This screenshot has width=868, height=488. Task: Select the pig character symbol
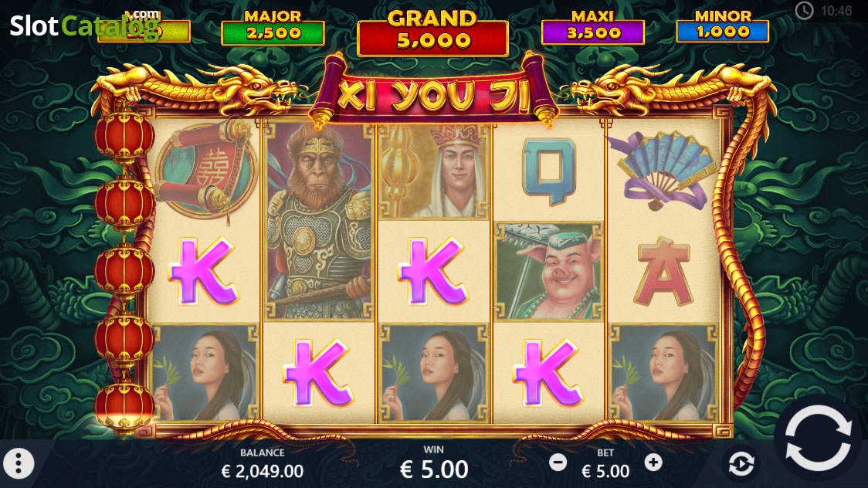pyautogui.click(x=548, y=271)
